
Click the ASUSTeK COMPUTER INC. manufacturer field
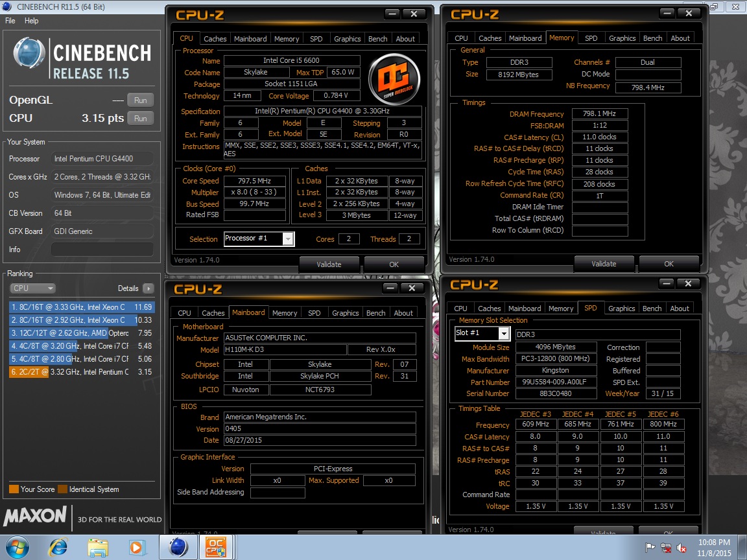[320, 338]
